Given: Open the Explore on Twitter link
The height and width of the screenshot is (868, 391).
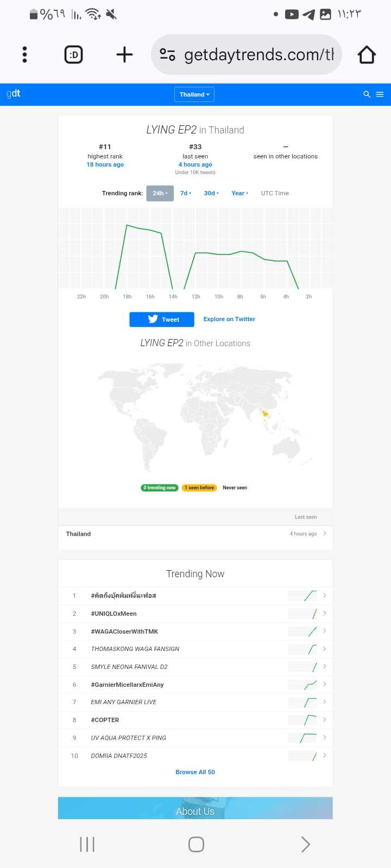Looking at the screenshot, I should [x=229, y=319].
